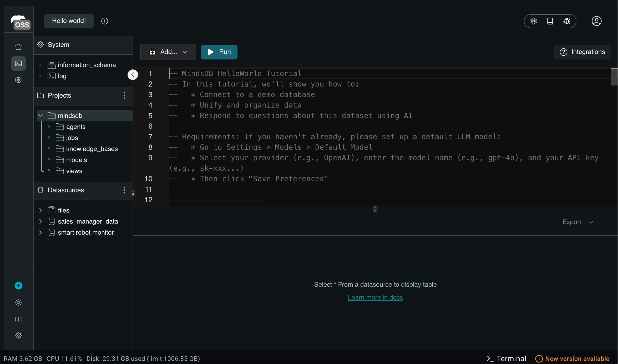This screenshot has height=364, width=618.
Task: Collapse the mindsdb project tree
Action: click(40, 115)
